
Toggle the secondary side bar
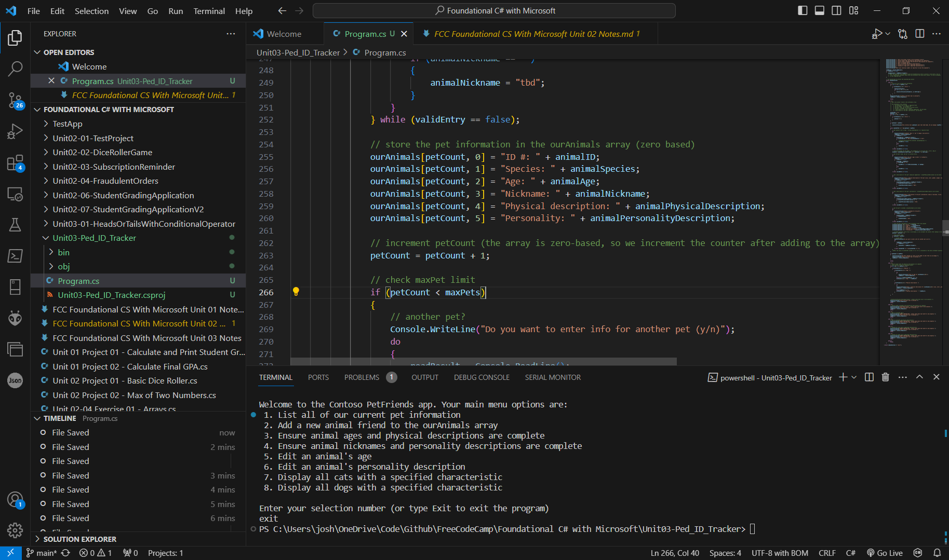[836, 10]
